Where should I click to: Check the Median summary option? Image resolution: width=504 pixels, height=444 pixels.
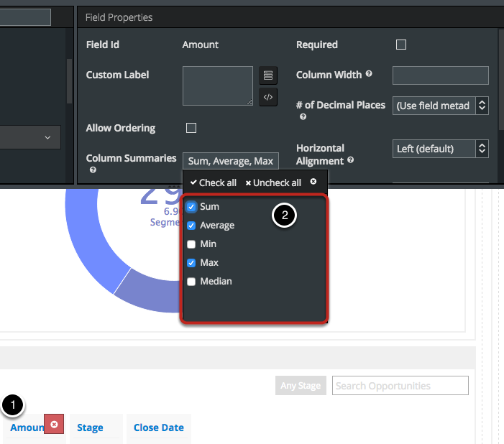pyautogui.click(x=191, y=282)
